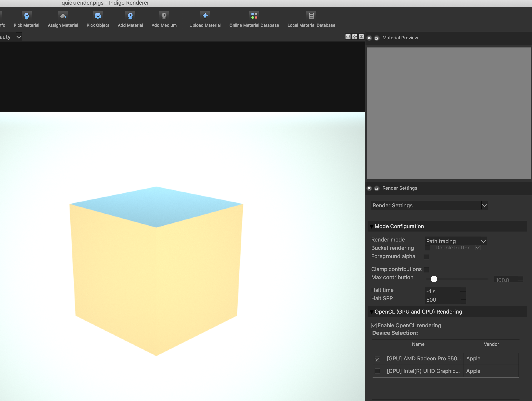The height and width of the screenshot is (401, 532).
Task: Activate the Pick Object tool
Action: pyautogui.click(x=98, y=16)
